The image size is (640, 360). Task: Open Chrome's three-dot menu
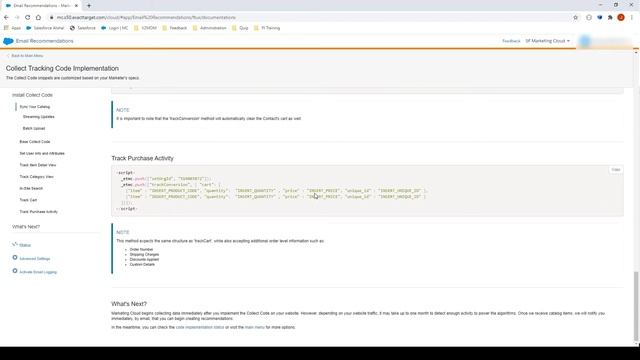pos(632,18)
